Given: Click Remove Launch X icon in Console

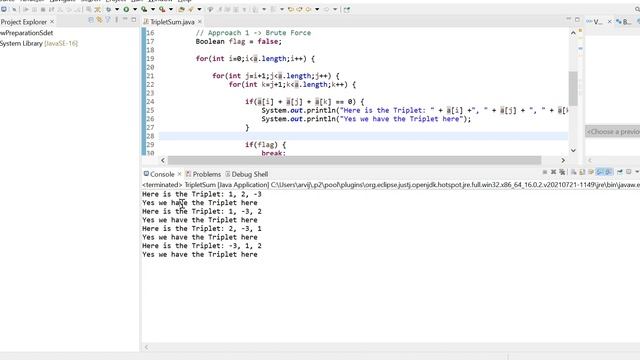Looking at the screenshot, I should [553, 172].
